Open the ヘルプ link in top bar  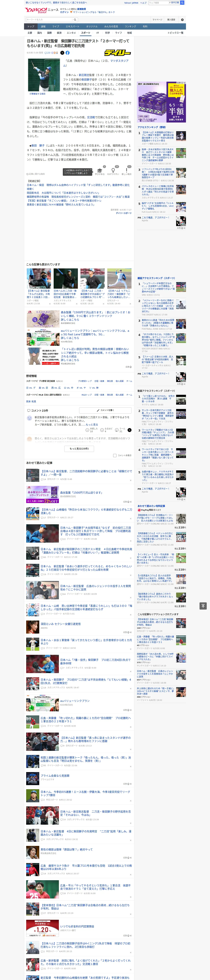click(143, 3)
